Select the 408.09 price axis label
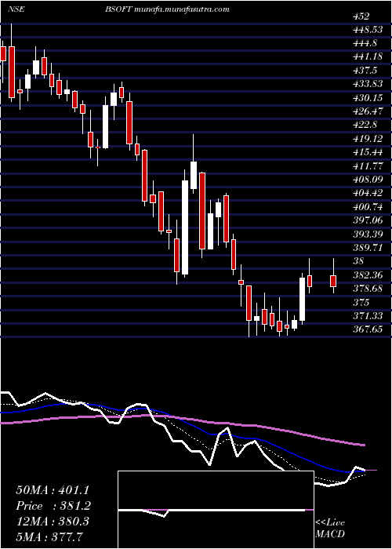The height and width of the screenshot is (549, 392). coord(367,180)
